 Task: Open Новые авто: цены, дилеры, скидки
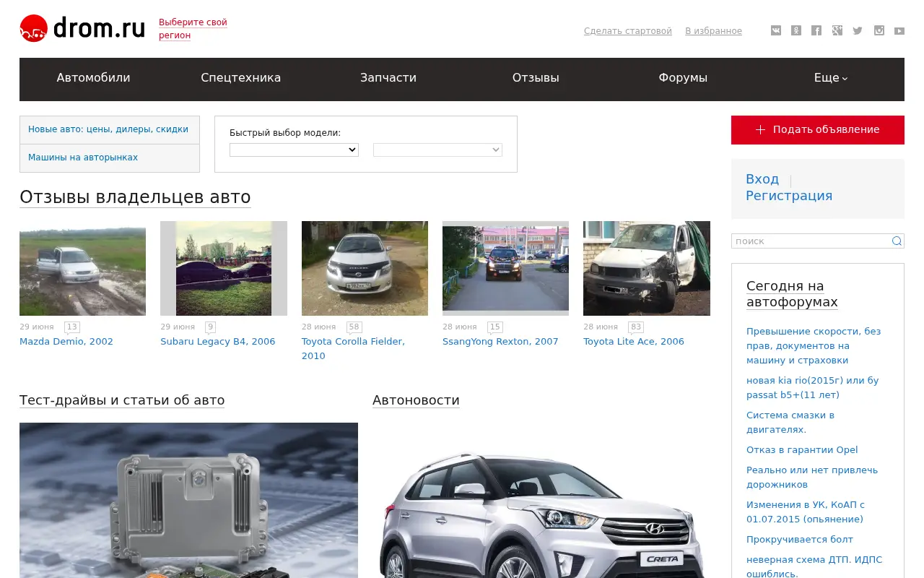pyautogui.click(x=108, y=129)
